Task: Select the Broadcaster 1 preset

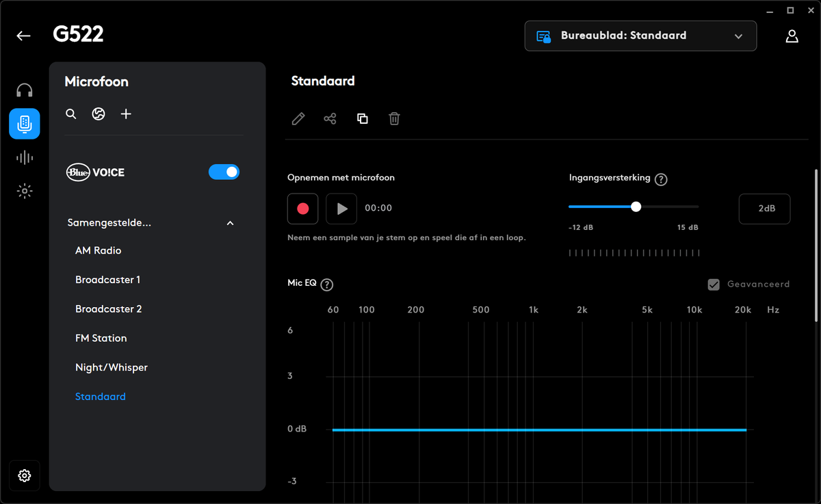Action: [108, 280]
